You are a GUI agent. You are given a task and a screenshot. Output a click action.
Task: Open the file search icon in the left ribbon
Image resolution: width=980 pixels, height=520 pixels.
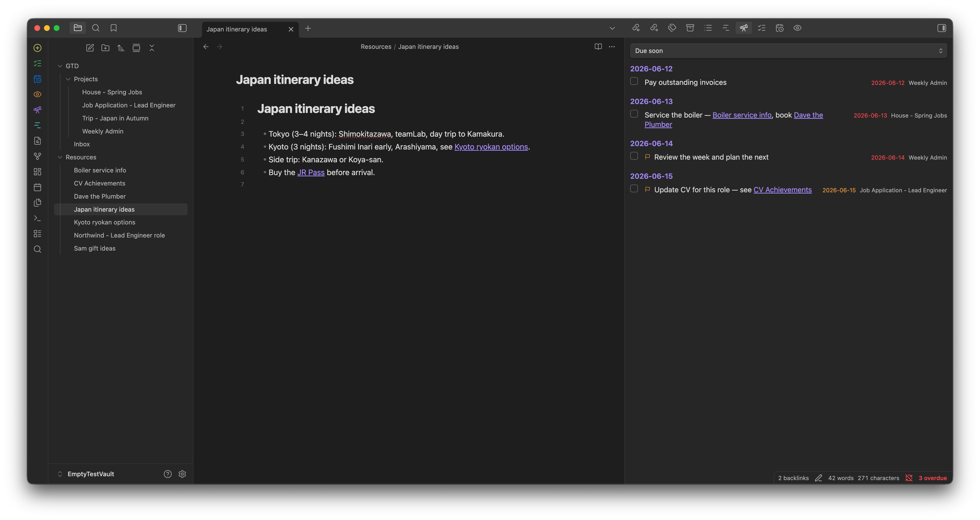pyautogui.click(x=37, y=141)
